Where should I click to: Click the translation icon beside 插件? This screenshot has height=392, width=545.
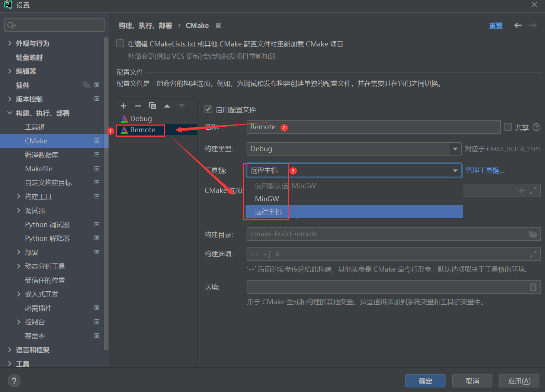point(86,85)
